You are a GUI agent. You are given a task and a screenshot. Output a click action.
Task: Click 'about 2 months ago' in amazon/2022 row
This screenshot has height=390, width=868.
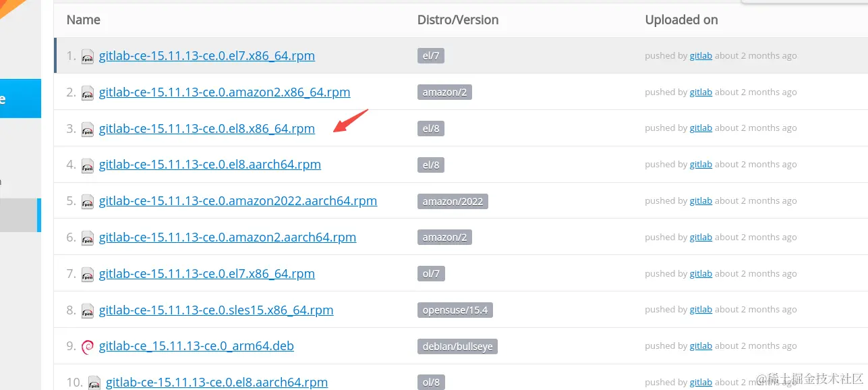pyautogui.click(x=756, y=201)
